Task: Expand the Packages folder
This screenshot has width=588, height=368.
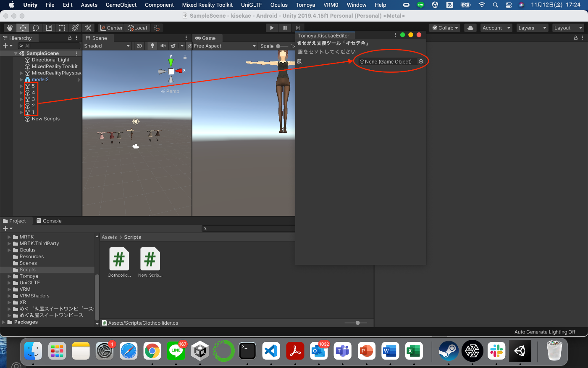Action: point(4,322)
